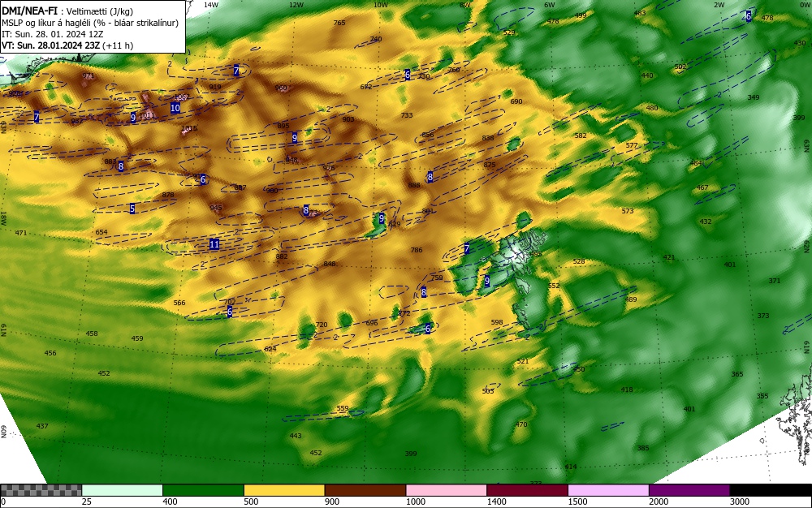This screenshot has width=812, height=508.
Task: Click the blue boxed hail label '11'
Action: tap(214, 244)
